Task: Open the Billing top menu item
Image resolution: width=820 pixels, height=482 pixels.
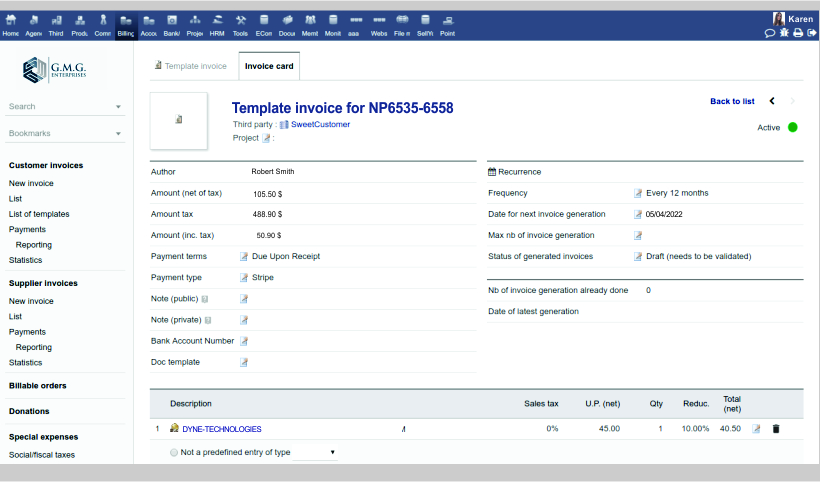Action: point(125,25)
